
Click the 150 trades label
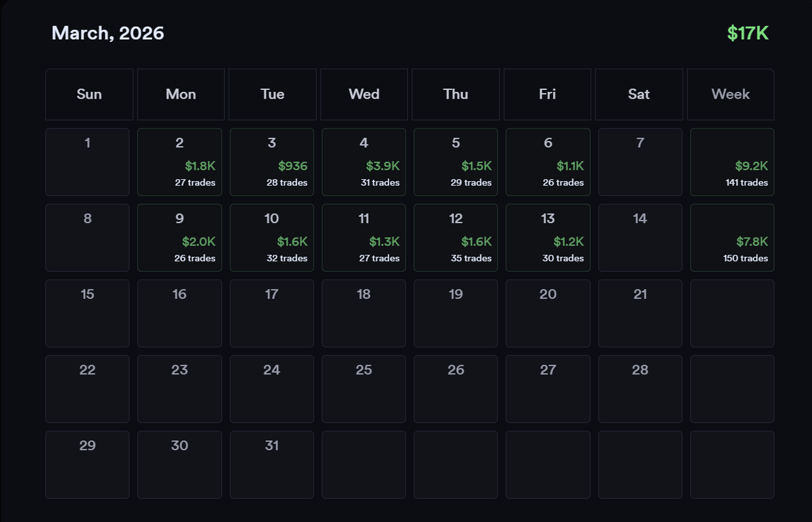(x=746, y=258)
